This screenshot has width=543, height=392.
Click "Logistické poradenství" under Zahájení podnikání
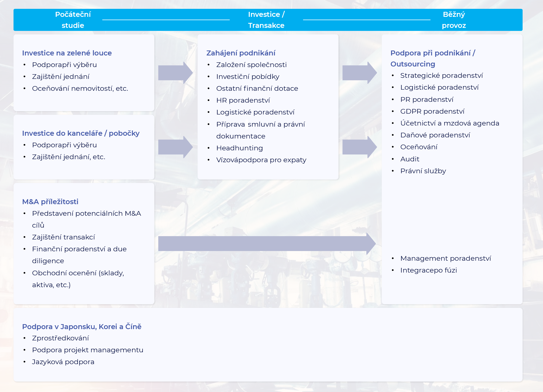click(x=255, y=112)
